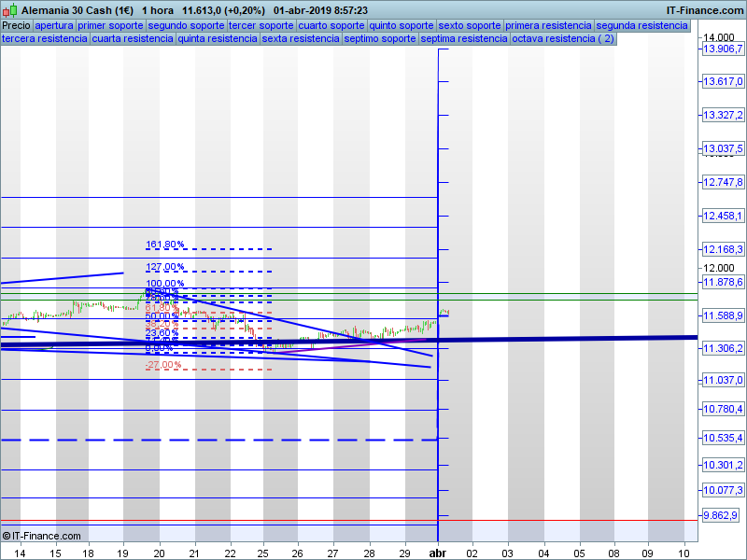Select the apertura indicator label
This screenshot has height=560, width=747.
click(x=54, y=25)
